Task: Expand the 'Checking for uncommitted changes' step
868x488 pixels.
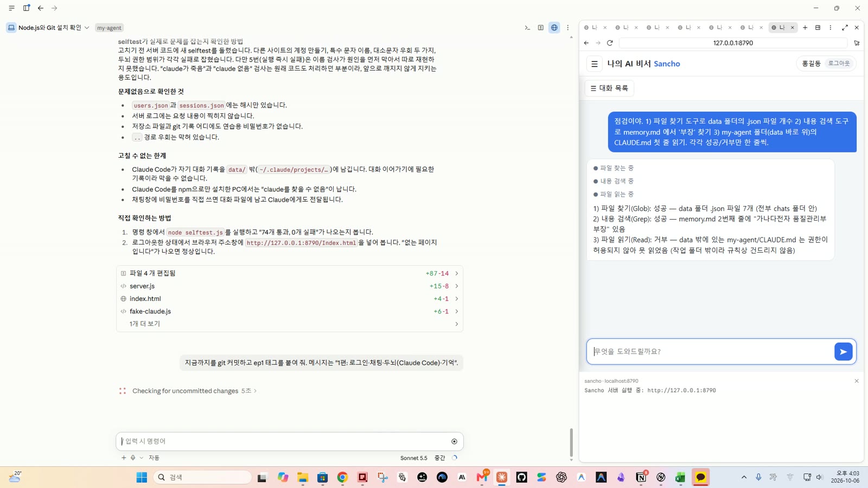Action: (194, 391)
